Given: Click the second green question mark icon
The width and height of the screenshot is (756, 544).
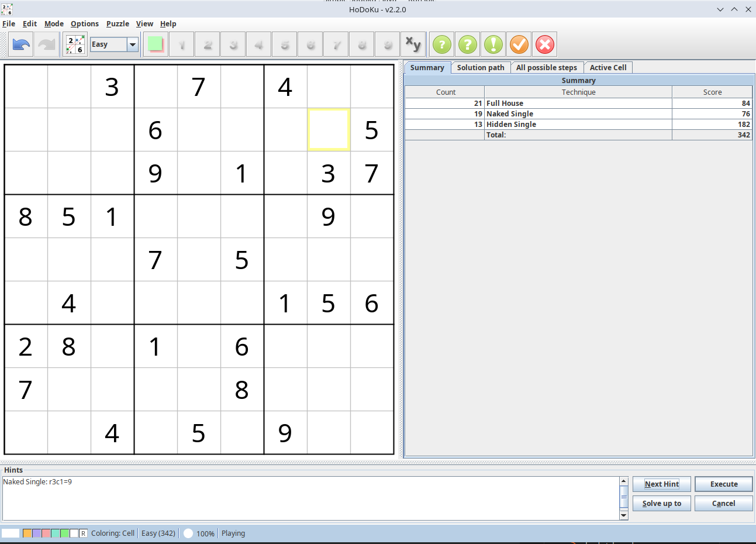Looking at the screenshot, I should pos(467,44).
